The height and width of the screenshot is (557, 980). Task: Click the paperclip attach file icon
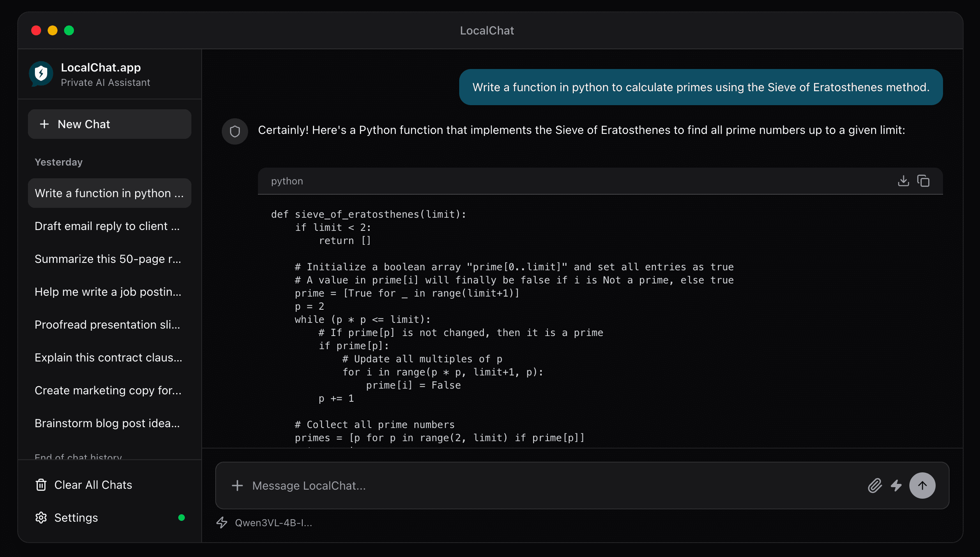pos(875,486)
